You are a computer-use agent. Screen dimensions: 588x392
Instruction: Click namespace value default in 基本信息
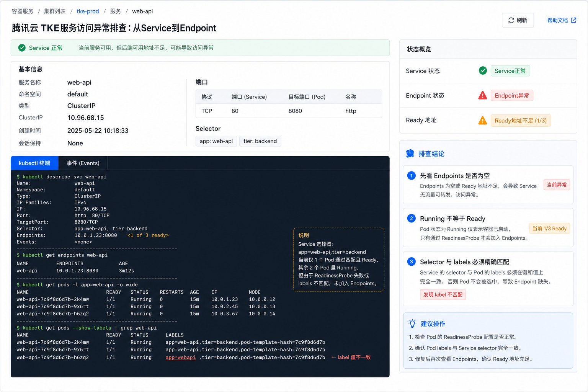[78, 94]
